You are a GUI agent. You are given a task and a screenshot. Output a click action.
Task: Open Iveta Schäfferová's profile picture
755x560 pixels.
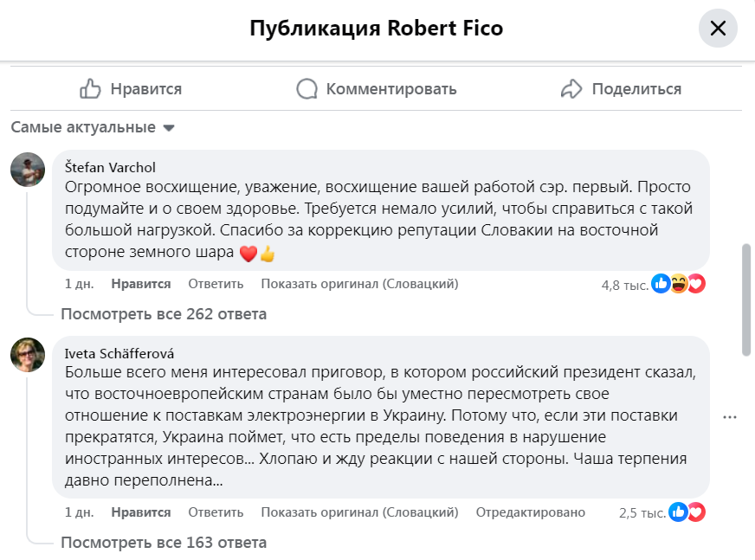(28, 355)
